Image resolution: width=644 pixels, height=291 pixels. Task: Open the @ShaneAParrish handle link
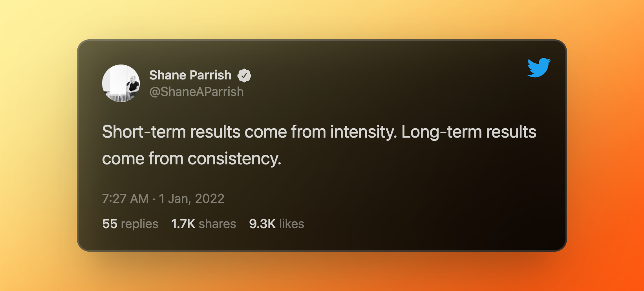pyautogui.click(x=196, y=92)
